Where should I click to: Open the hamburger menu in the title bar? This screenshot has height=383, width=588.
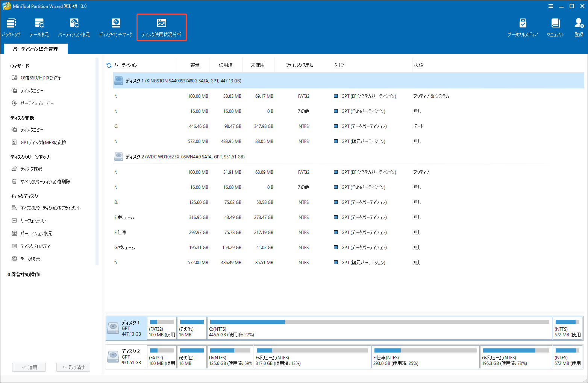point(551,6)
